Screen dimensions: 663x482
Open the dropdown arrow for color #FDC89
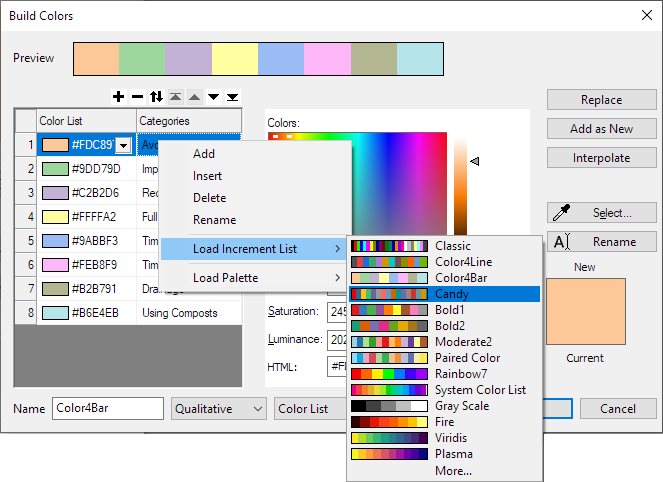click(x=123, y=146)
